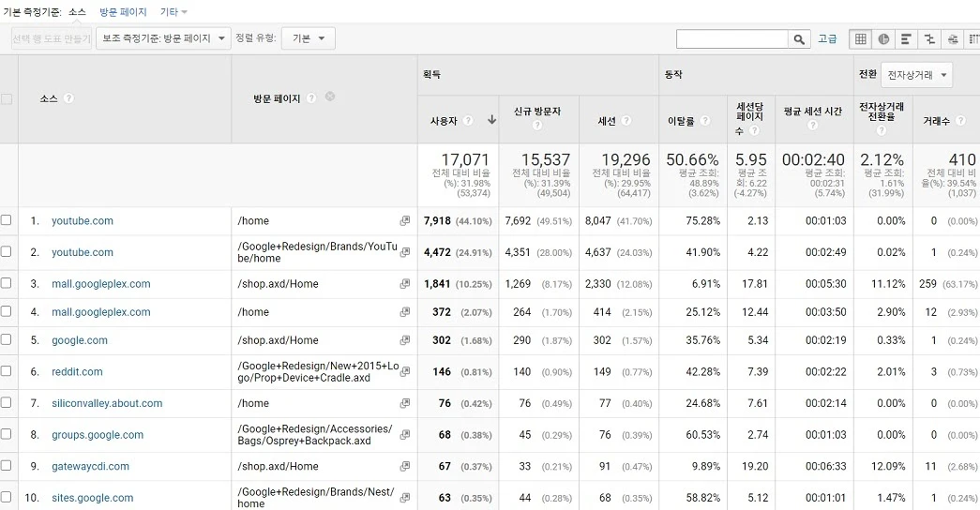
Task: Sort by 평균 세션 시간 column header
Action: 812,112
